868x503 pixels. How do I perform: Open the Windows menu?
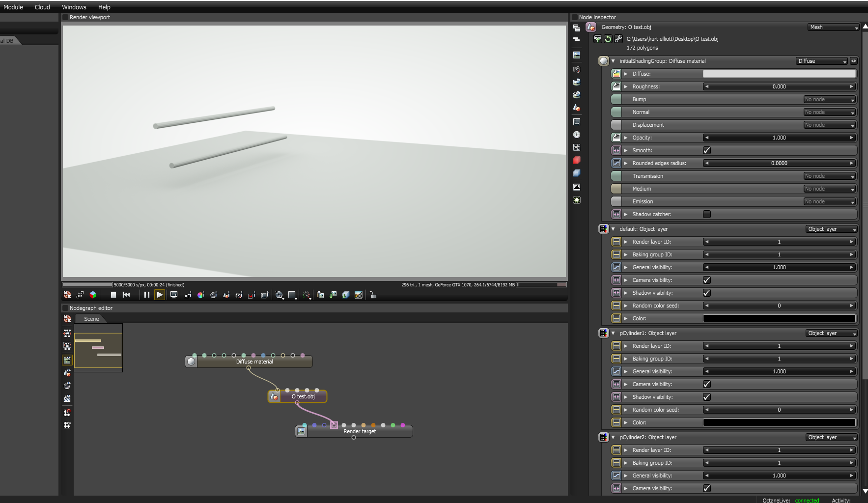coord(74,7)
